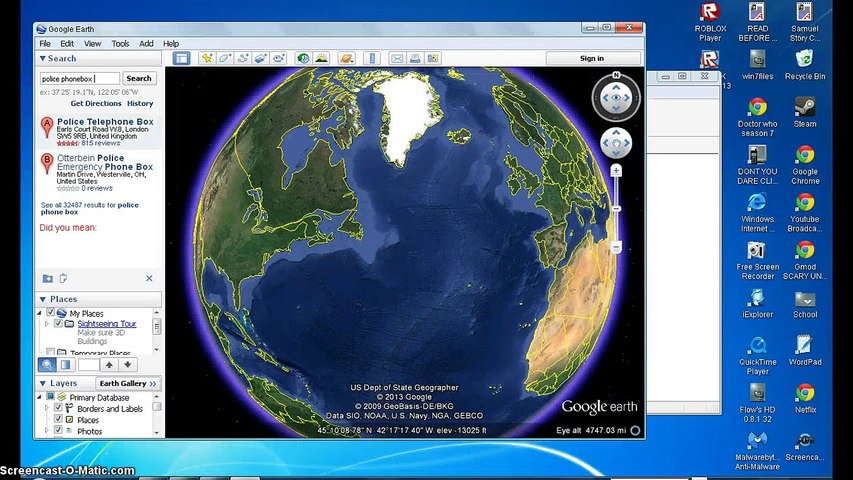Toggle the Primary Database checkbox

click(x=51, y=397)
